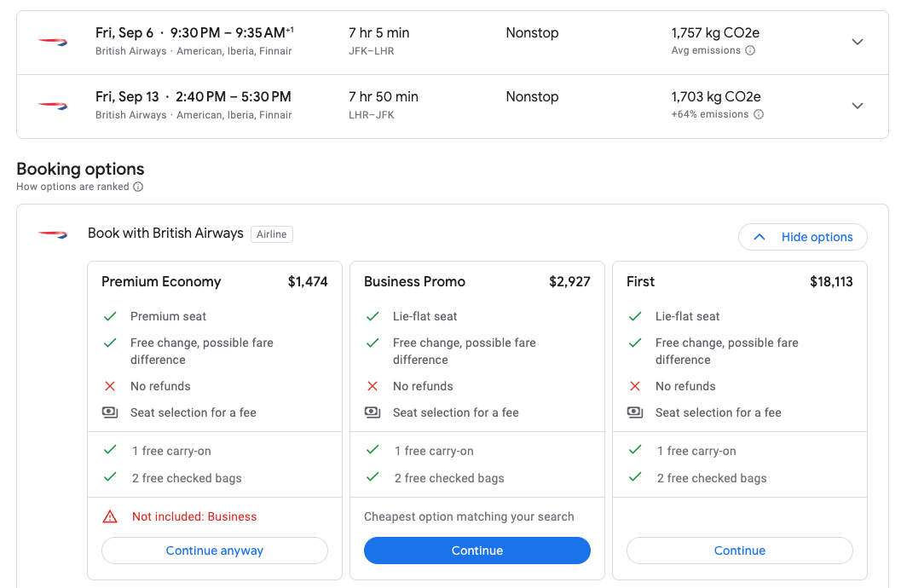The height and width of the screenshot is (588, 901).
Task: Continue with Business Promo fare
Action: click(477, 551)
